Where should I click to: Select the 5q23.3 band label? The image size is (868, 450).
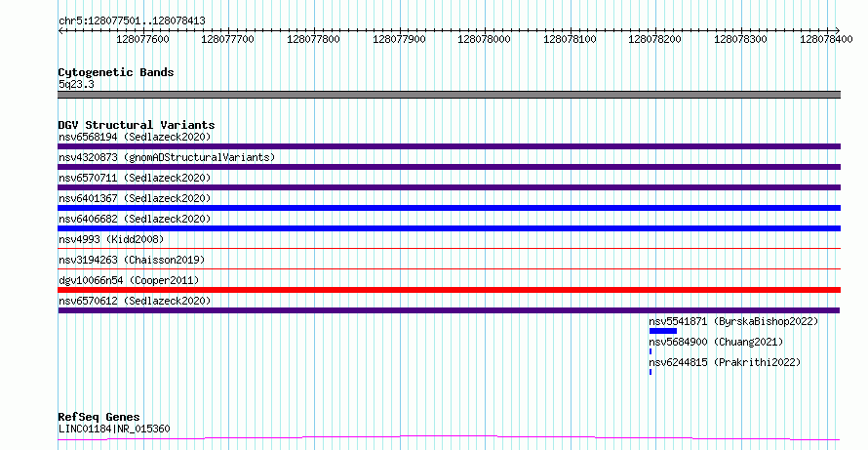pyautogui.click(x=76, y=84)
